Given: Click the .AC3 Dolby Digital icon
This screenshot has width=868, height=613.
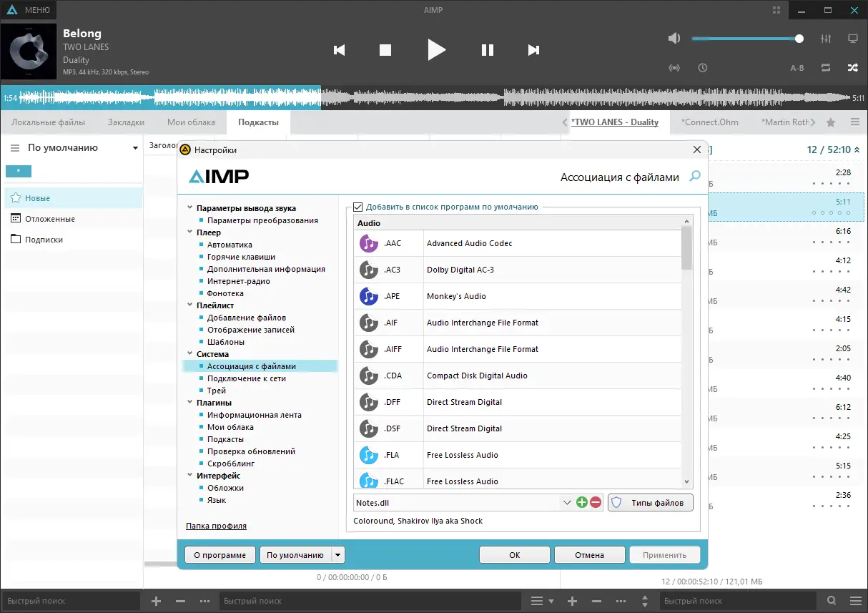Looking at the screenshot, I should 368,270.
